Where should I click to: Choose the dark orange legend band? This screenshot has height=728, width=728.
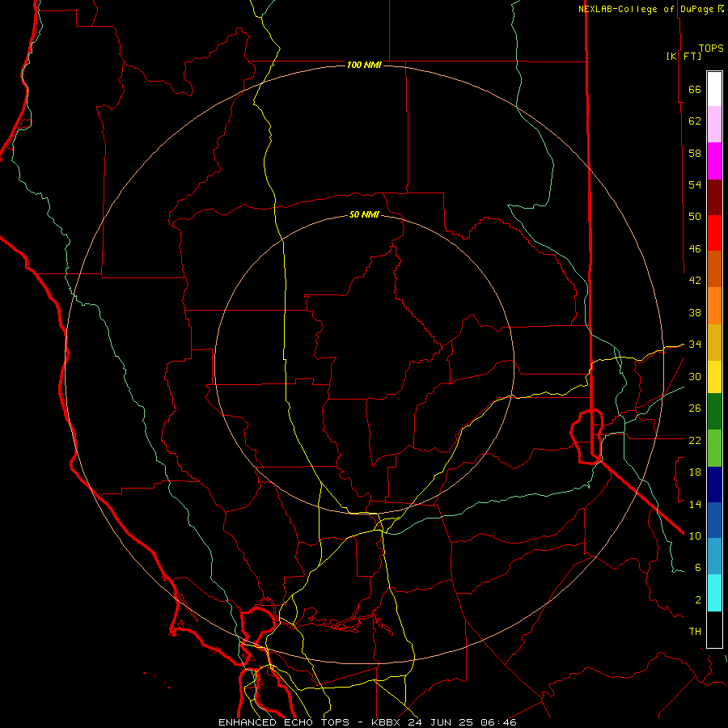(714, 269)
